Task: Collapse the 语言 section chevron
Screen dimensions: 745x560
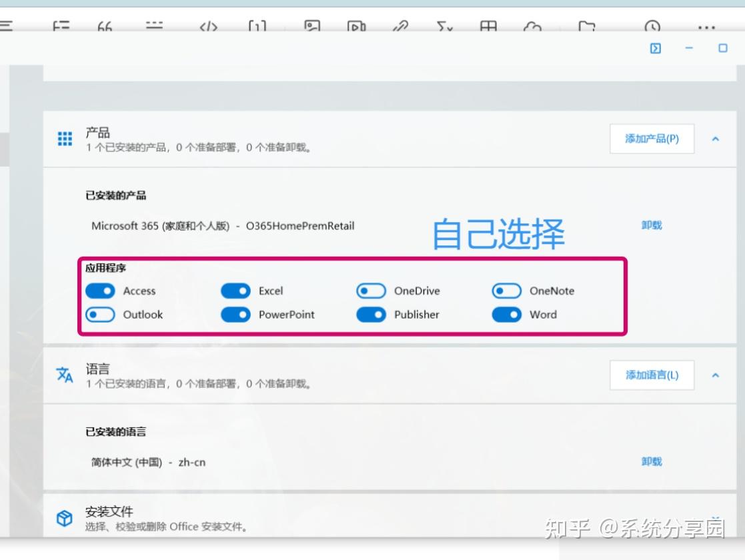Action: point(716,375)
